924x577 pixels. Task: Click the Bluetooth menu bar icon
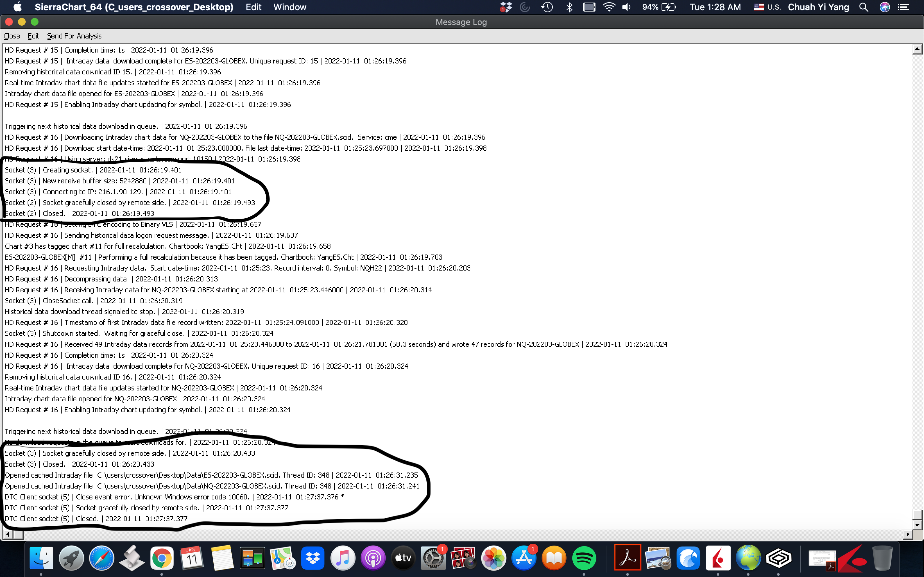tap(569, 7)
